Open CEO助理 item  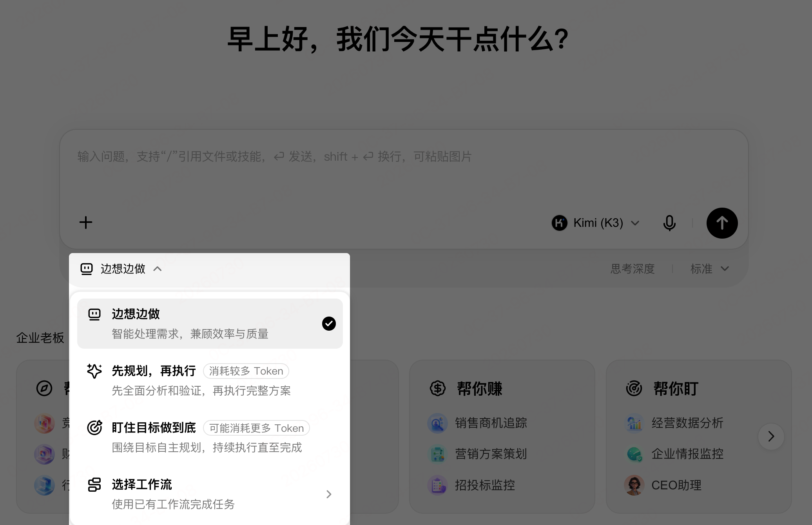pos(663,485)
